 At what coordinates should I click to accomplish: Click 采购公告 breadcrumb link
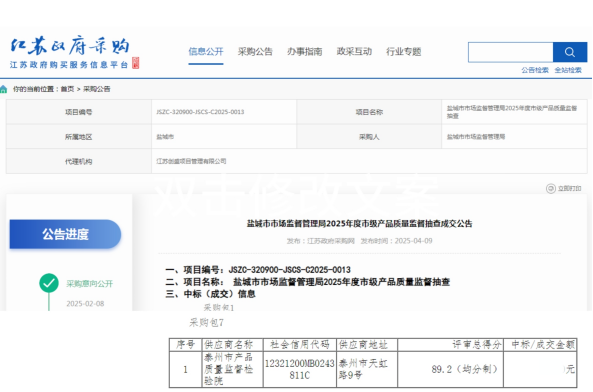pyautogui.click(x=96, y=89)
